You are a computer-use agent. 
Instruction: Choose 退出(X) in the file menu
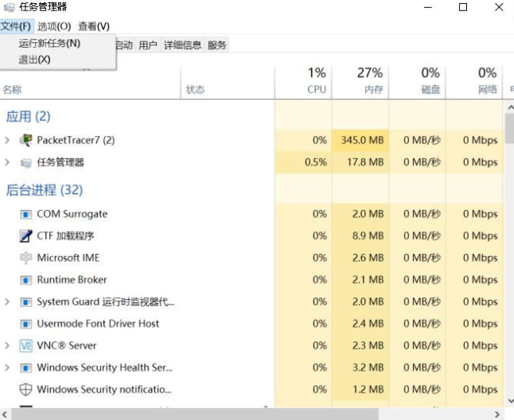pyautogui.click(x=34, y=60)
